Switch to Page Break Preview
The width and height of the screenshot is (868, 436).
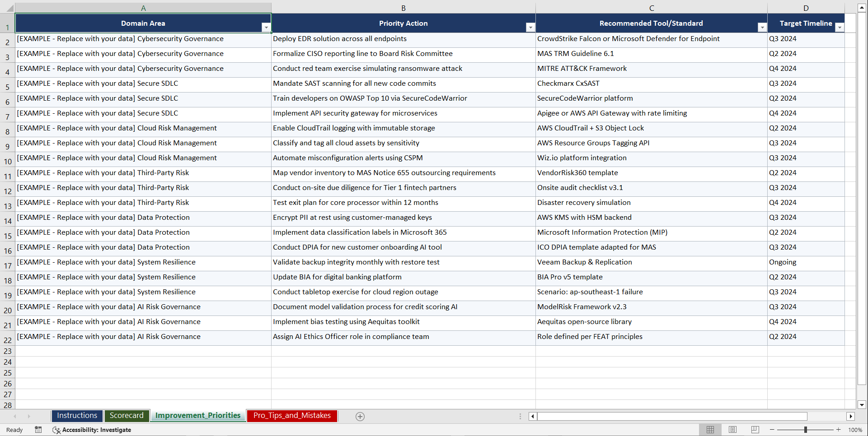[x=755, y=429]
